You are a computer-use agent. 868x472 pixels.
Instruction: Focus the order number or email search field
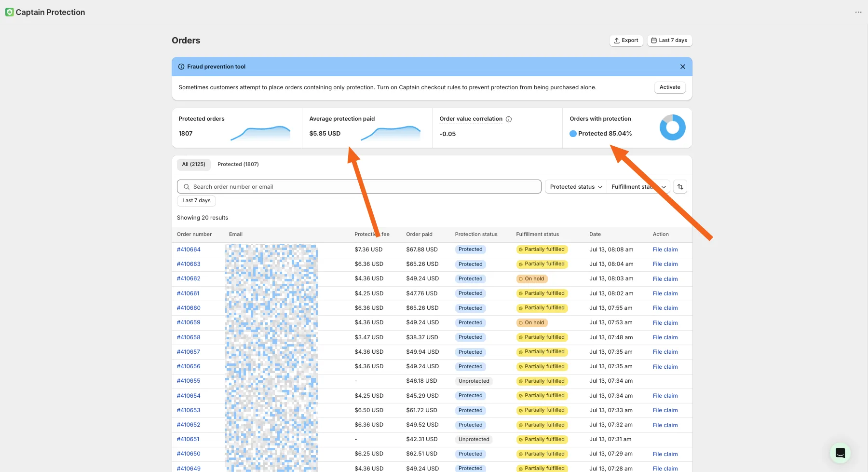(359, 187)
